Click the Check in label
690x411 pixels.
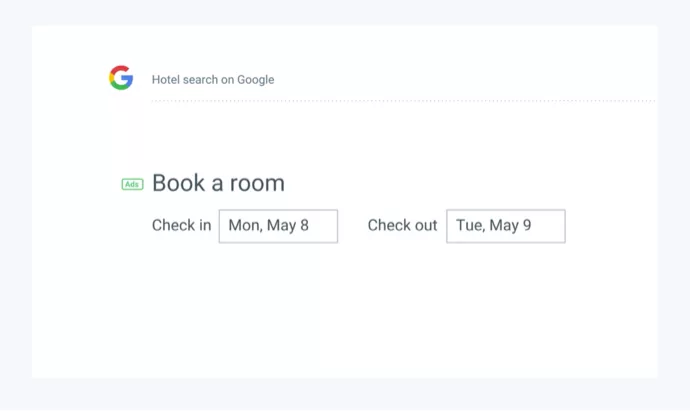click(181, 226)
